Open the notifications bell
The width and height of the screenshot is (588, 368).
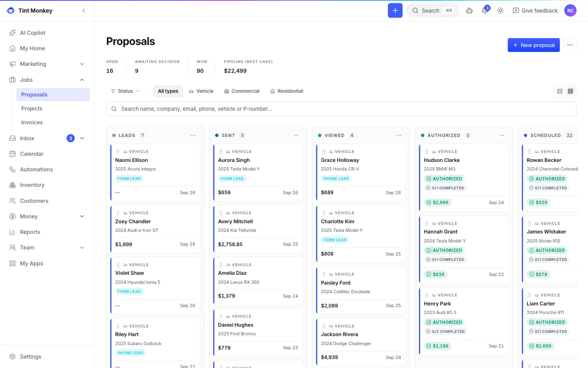(x=485, y=11)
